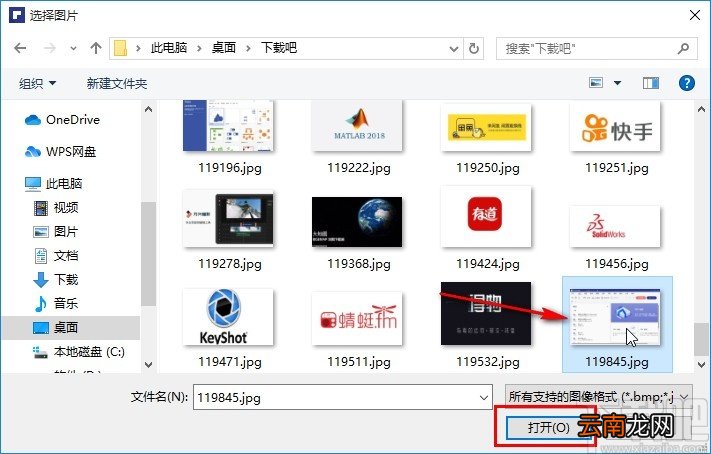Open recent locations dropdown arrow
Screen dimensions: 711x454
click(73, 48)
